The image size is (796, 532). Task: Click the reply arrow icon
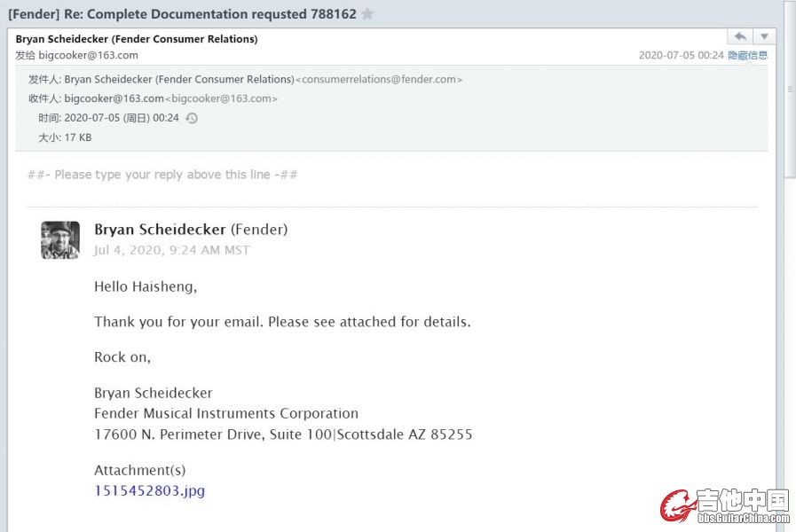click(x=739, y=36)
